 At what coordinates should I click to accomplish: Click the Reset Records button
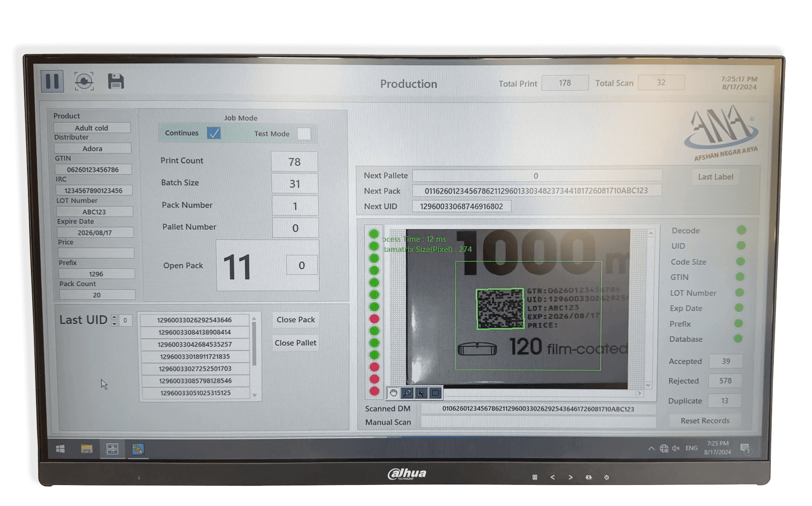tap(705, 421)
